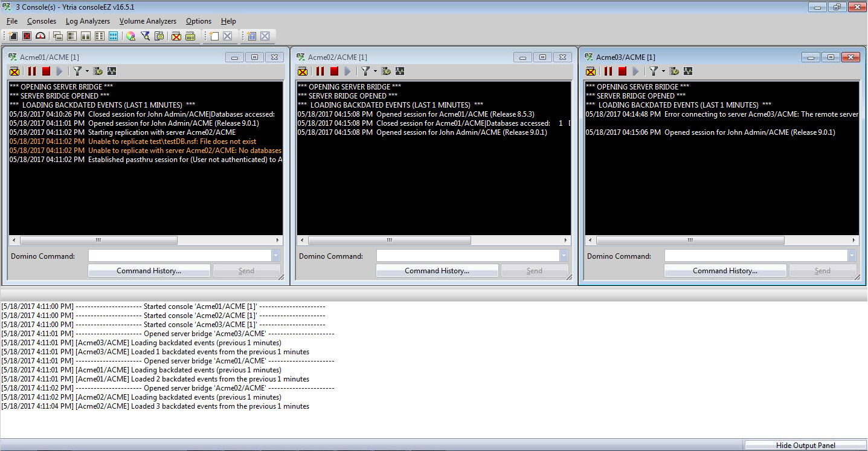This screenshot has height=451, width=868.
Task: Open the filter tool in Acme02/ACME console
Action: [364, 71]
